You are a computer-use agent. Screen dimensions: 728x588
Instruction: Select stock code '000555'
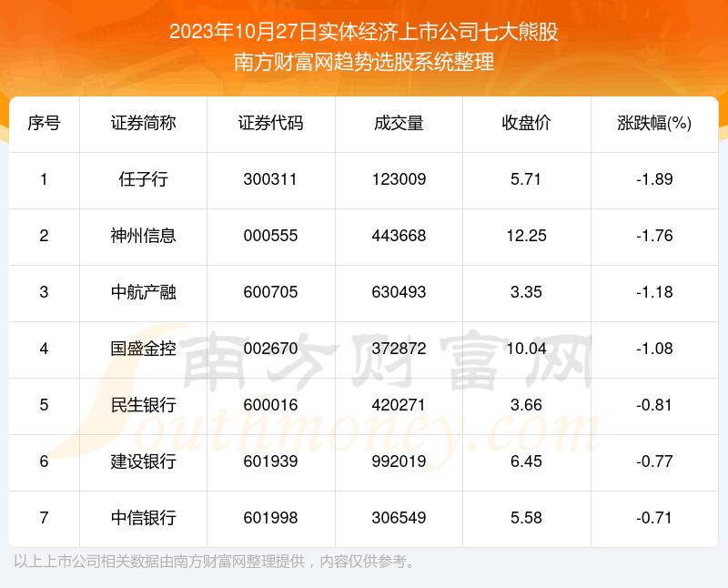pyautogui.click(x=270, y=236)
